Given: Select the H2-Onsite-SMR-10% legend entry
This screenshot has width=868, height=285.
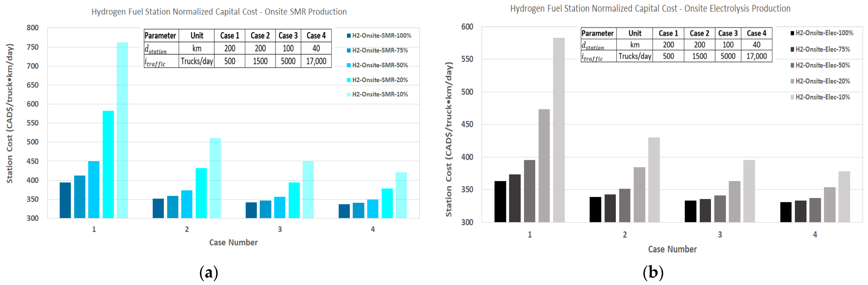Looking at the screenshot, I should (x=380, y=94).
